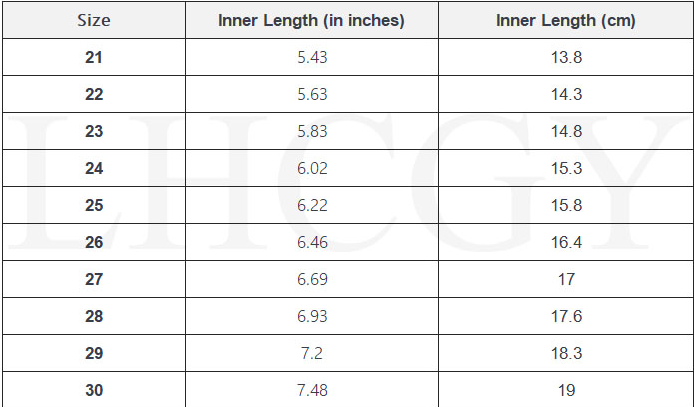The image size is (694, 407).
Task: Click the size 30 cell
Action: 94,390
